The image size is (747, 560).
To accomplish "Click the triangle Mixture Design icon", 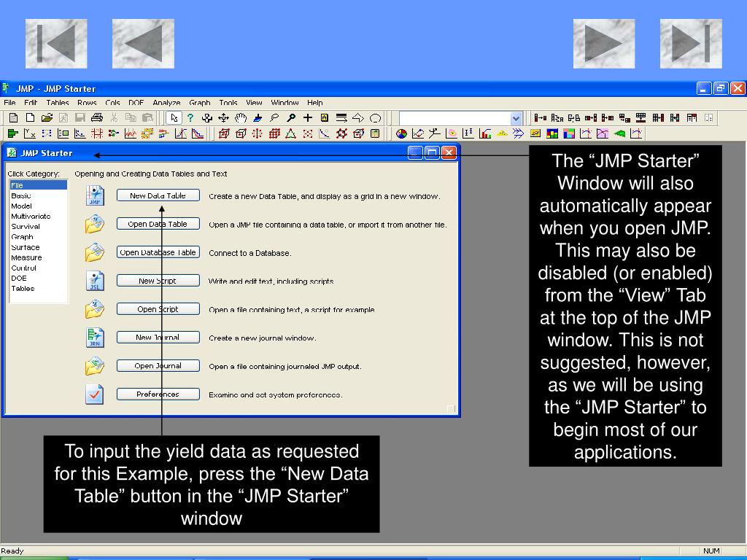I will 290,134.
